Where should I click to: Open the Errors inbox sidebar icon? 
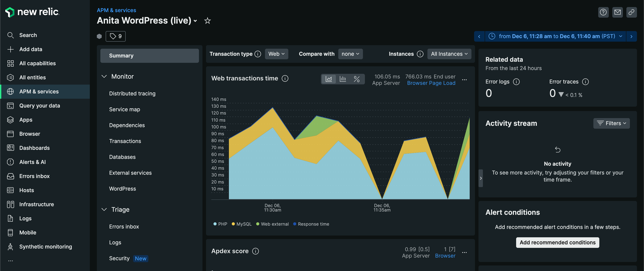10,176
